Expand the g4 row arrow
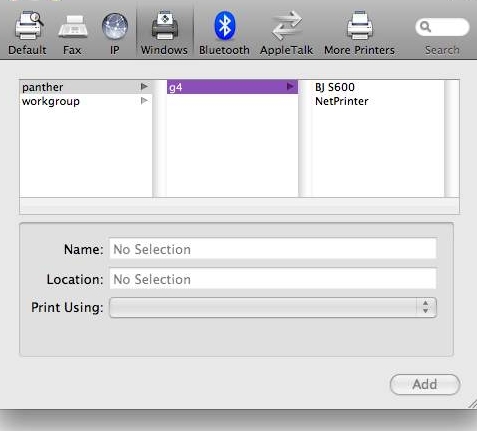477x431 pixels. [x=290, y=87]
